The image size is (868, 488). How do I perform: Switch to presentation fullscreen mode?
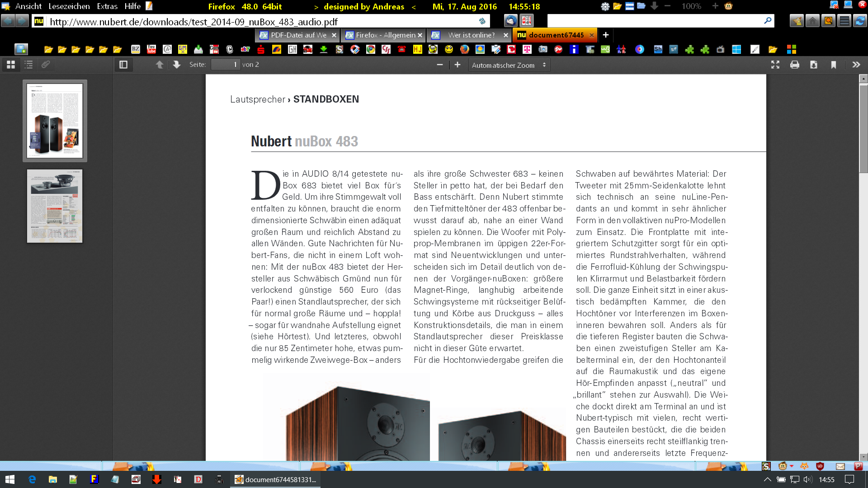coord(775,65)
